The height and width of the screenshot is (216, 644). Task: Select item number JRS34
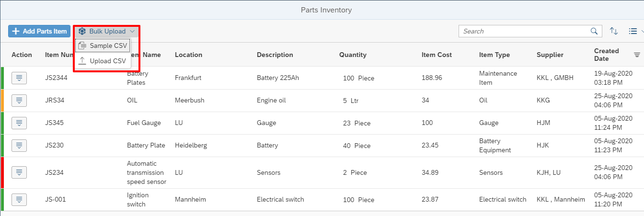55,101
